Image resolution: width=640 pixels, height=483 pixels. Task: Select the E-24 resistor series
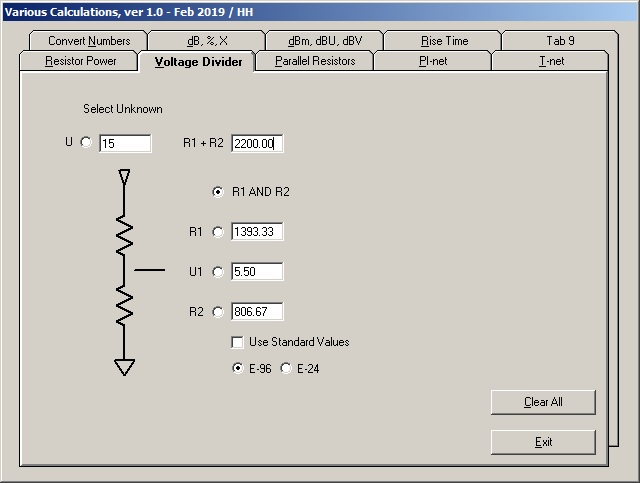pyautogui.click(x=286, y=368)
